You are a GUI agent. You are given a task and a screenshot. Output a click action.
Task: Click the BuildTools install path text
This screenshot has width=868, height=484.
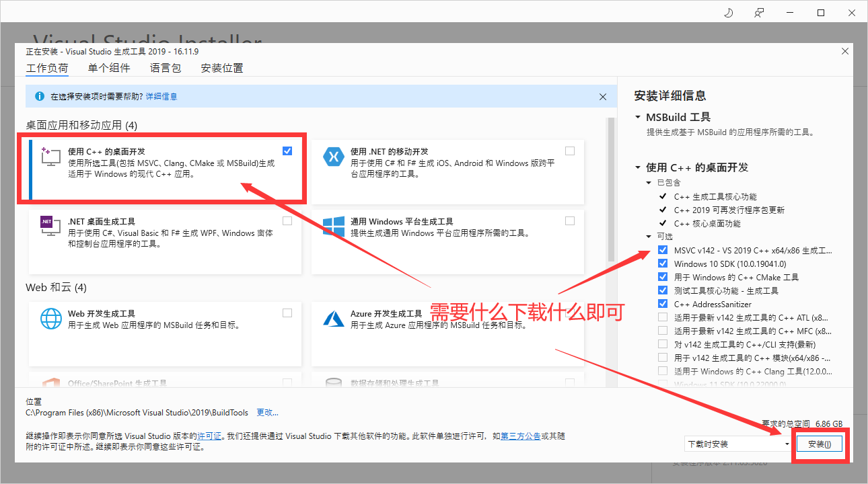[137, 412]
